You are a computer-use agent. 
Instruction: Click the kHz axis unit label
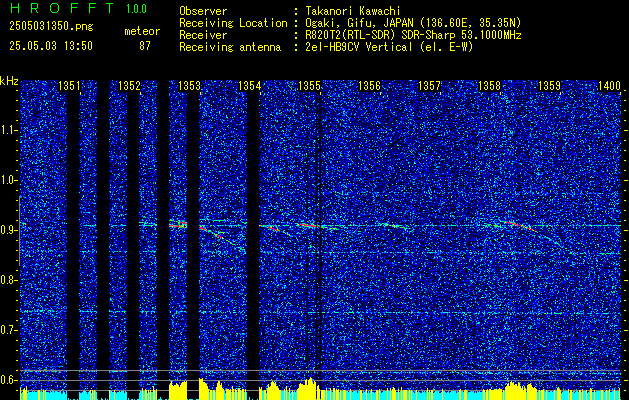pos(9,81)
